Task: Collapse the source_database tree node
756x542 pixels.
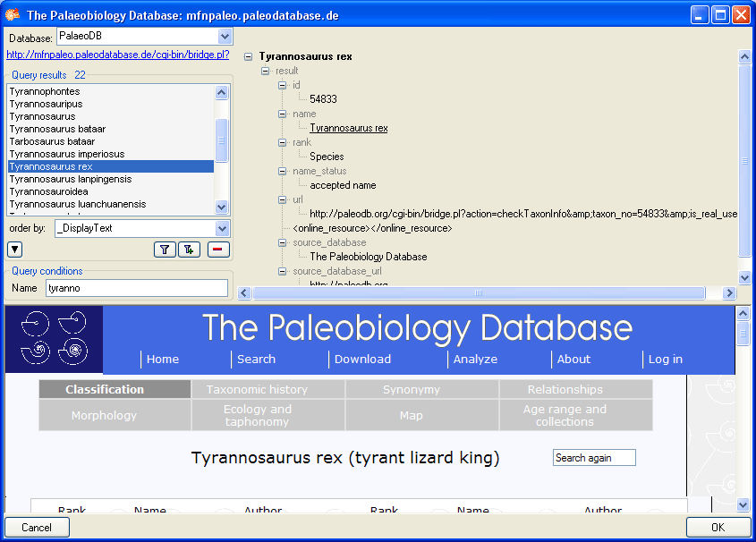Action: coord(282,242)
